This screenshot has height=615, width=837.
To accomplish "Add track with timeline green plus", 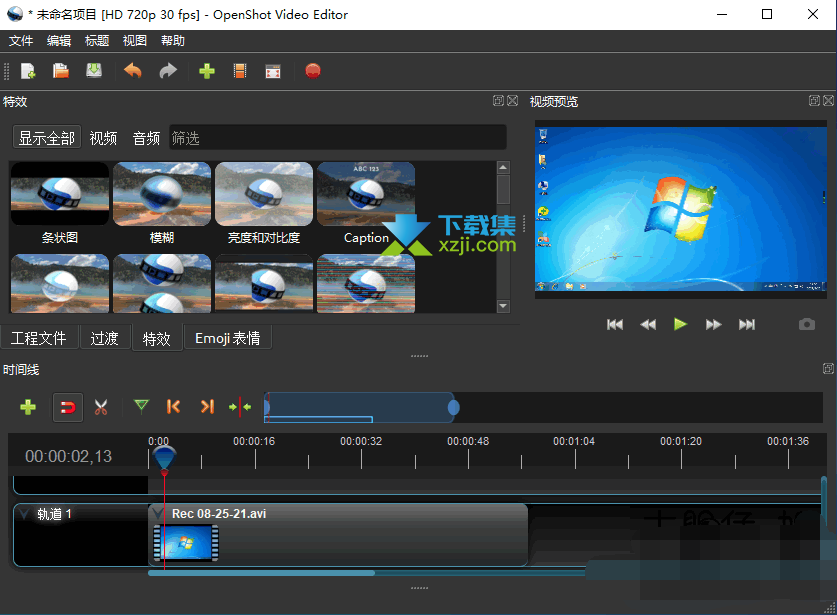I will 28,407.
